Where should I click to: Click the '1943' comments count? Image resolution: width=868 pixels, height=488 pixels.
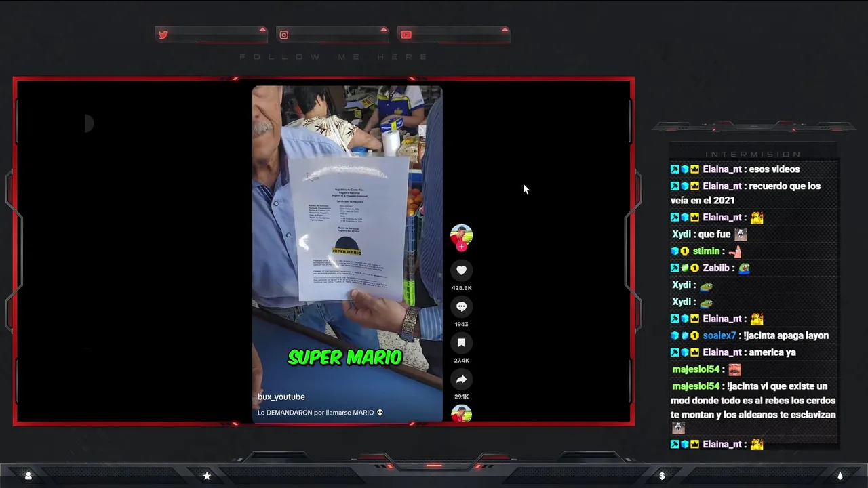click(461, 324)
